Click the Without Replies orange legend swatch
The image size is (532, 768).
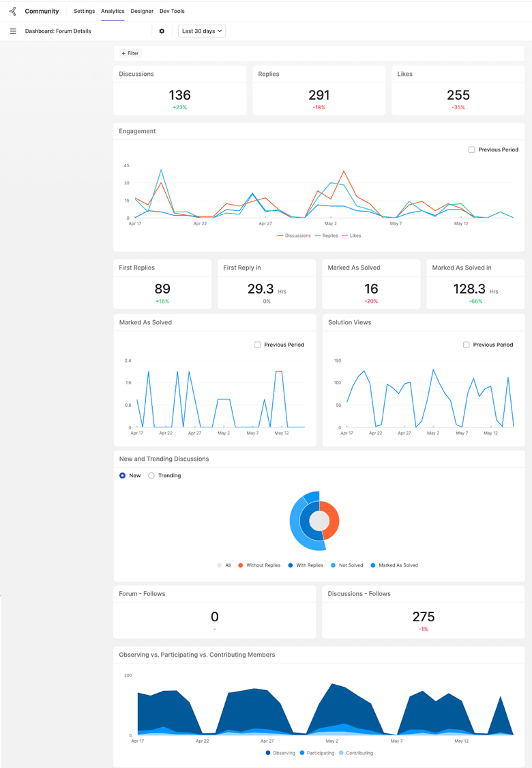click(240, 565)
